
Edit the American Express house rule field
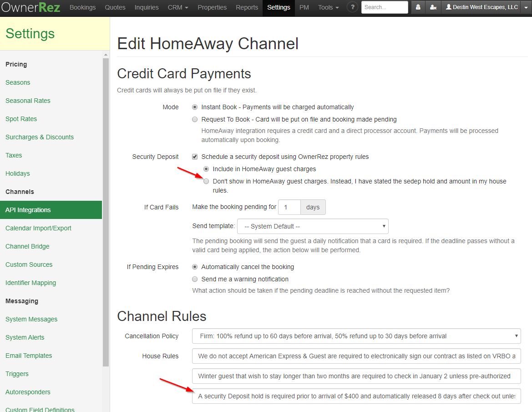click(356, 356)
